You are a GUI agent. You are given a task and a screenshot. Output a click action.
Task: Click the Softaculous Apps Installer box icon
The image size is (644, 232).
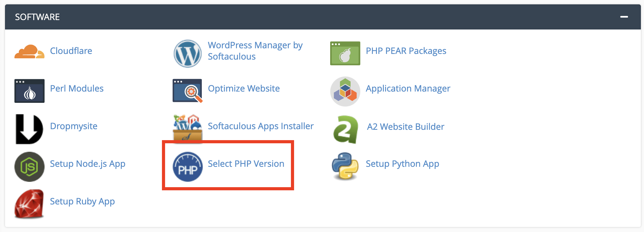click(188, 129)
